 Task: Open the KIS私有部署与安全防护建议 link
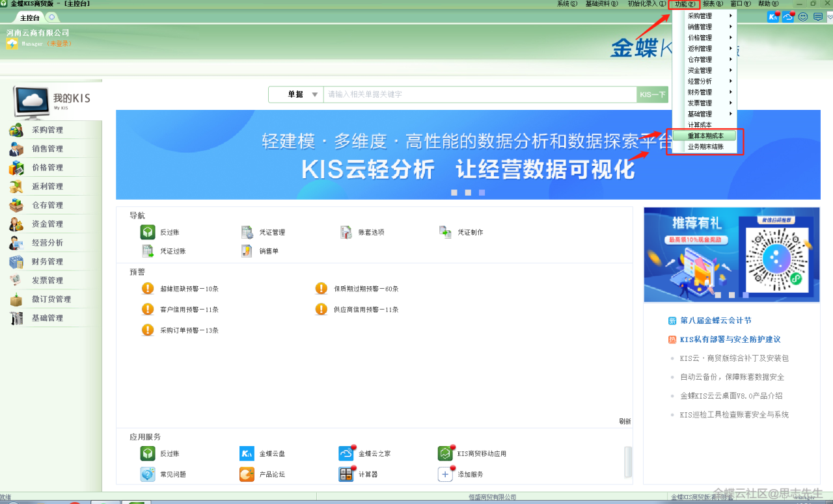[730, 339]
